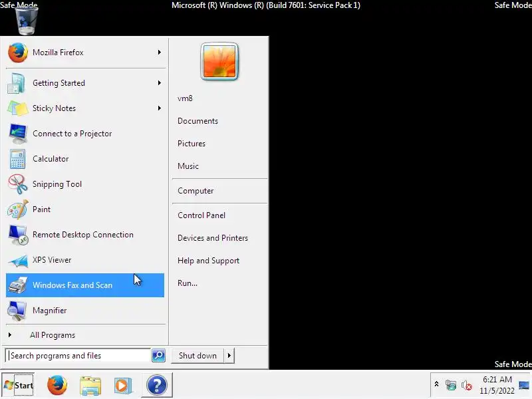Click the Show desktop monitor icon in tray

(x=524, y=385)
